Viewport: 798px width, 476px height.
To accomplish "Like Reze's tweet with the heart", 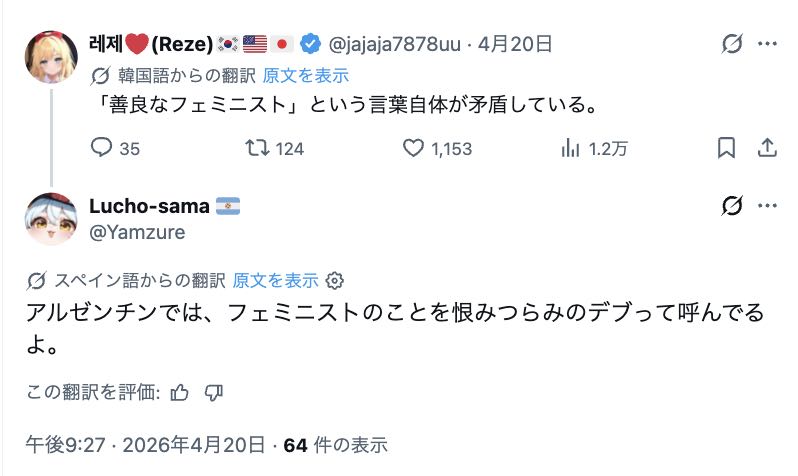I will coord(414,148).
